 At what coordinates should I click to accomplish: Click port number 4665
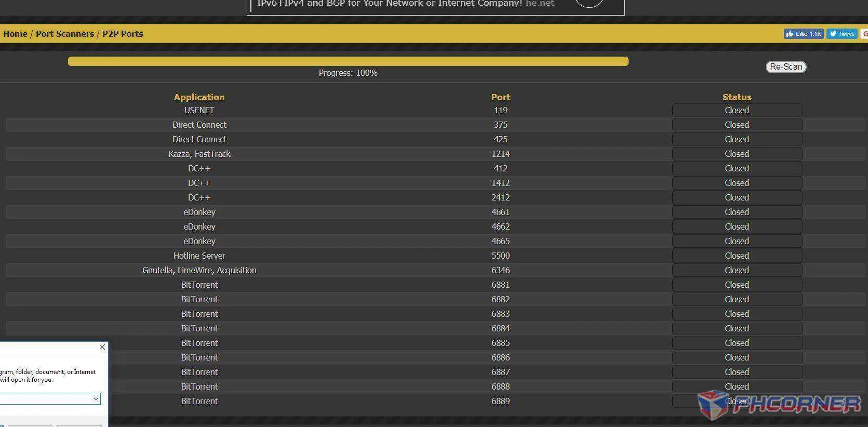501,241
